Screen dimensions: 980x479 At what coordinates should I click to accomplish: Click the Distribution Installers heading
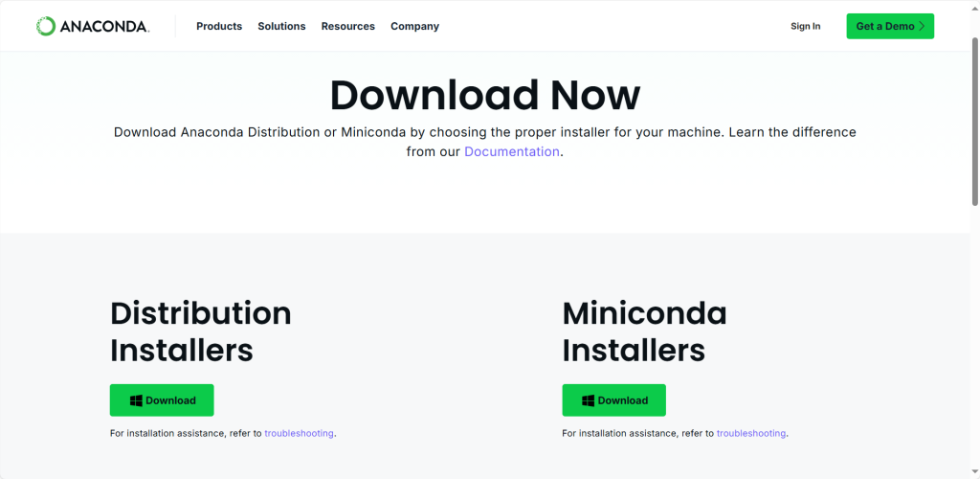(201, 331)
